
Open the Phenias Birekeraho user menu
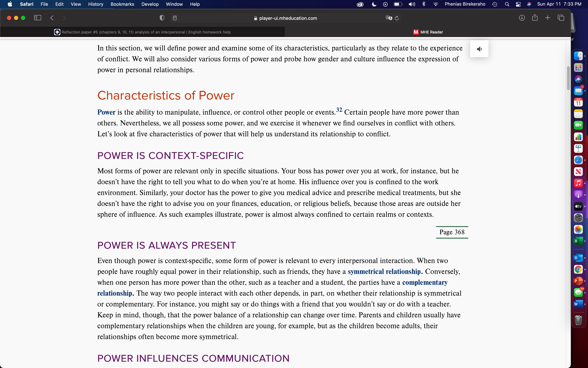465,4
